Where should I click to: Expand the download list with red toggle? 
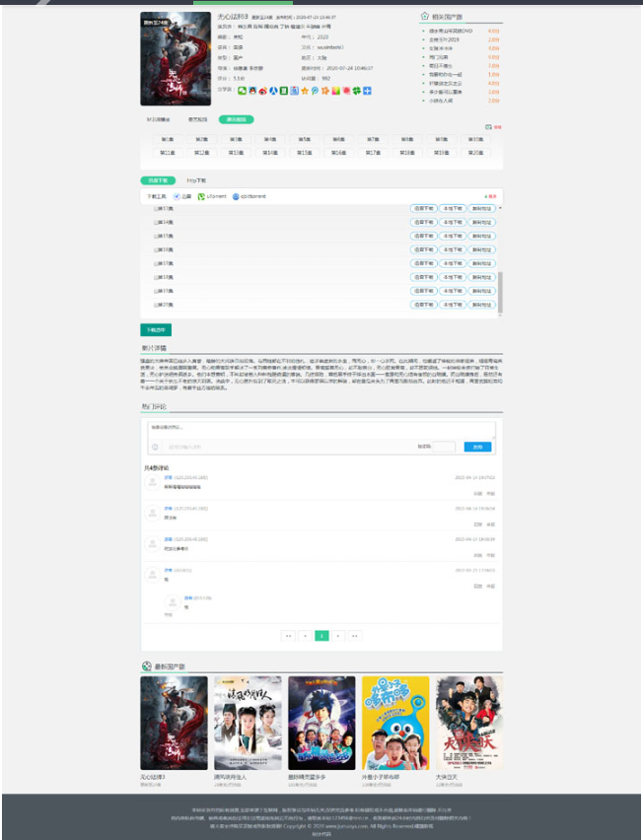pyautogui.click(x=491, y=196)
